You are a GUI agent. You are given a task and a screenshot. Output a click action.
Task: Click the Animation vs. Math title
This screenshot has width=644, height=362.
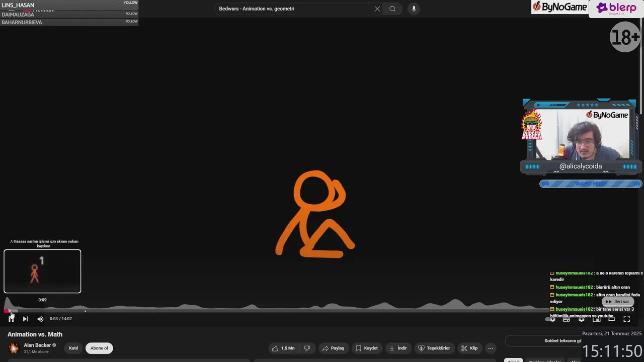[x=35, y=334]
